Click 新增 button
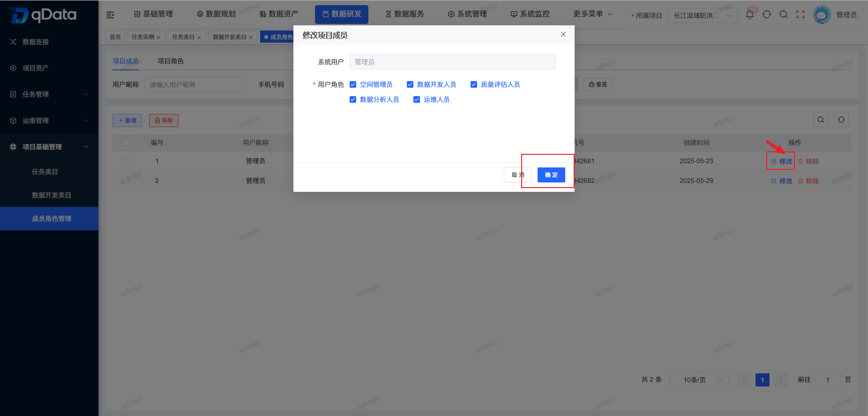 [x=127, y=121]
